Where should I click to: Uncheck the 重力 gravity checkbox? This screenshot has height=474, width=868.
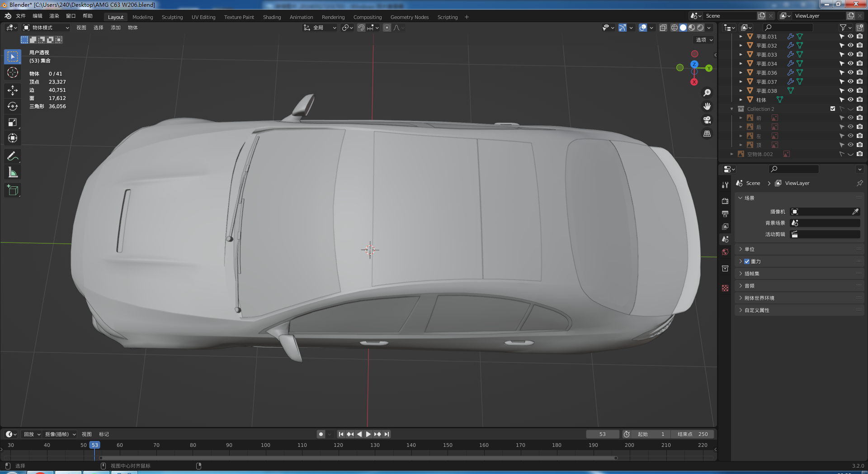tap(747, 261)
